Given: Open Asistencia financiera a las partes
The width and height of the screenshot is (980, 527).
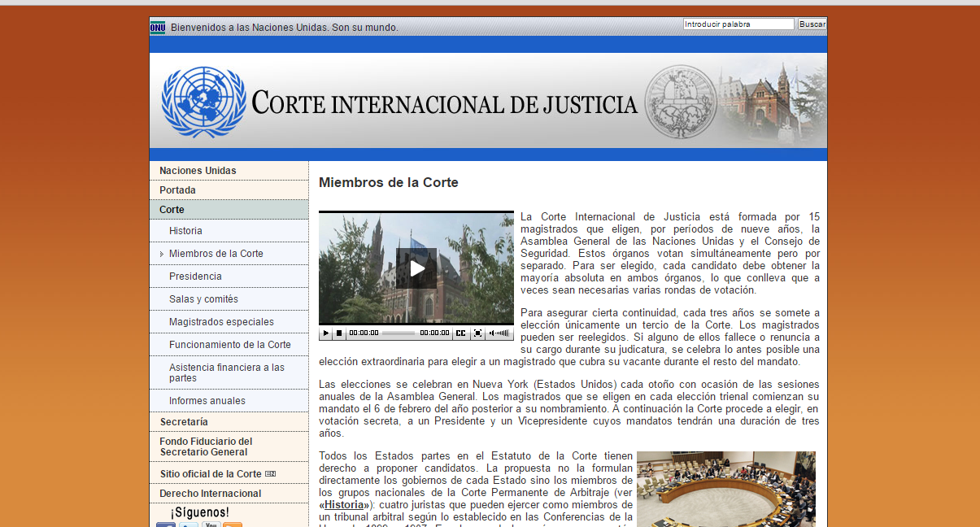Looking at the screenshot, I should [229, 372].
